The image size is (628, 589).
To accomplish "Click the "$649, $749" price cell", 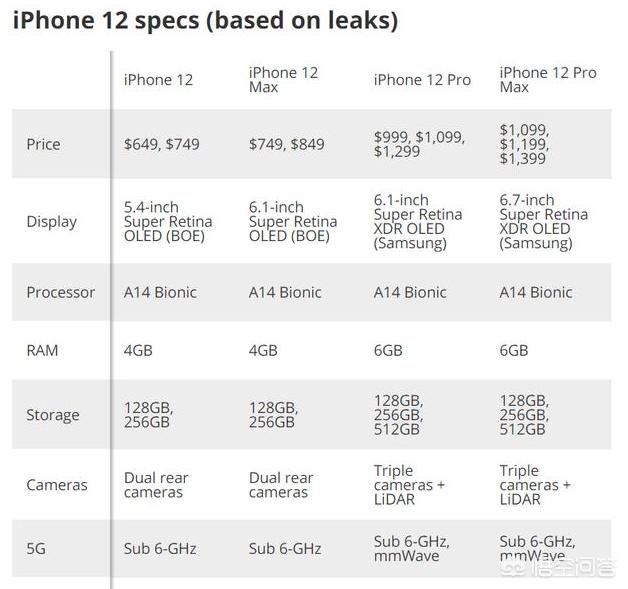I will coord(161,144).
